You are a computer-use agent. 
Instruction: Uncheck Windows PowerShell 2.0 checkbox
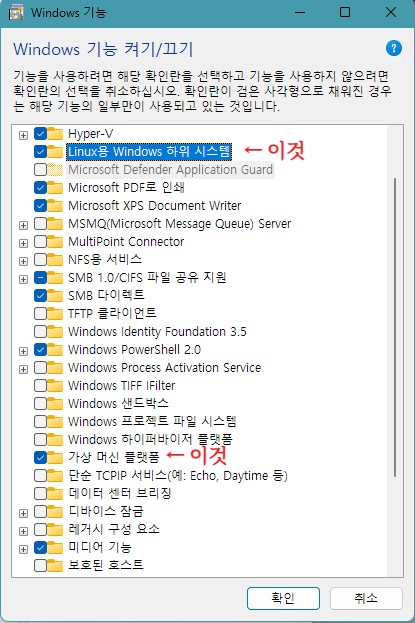(41, 350)
